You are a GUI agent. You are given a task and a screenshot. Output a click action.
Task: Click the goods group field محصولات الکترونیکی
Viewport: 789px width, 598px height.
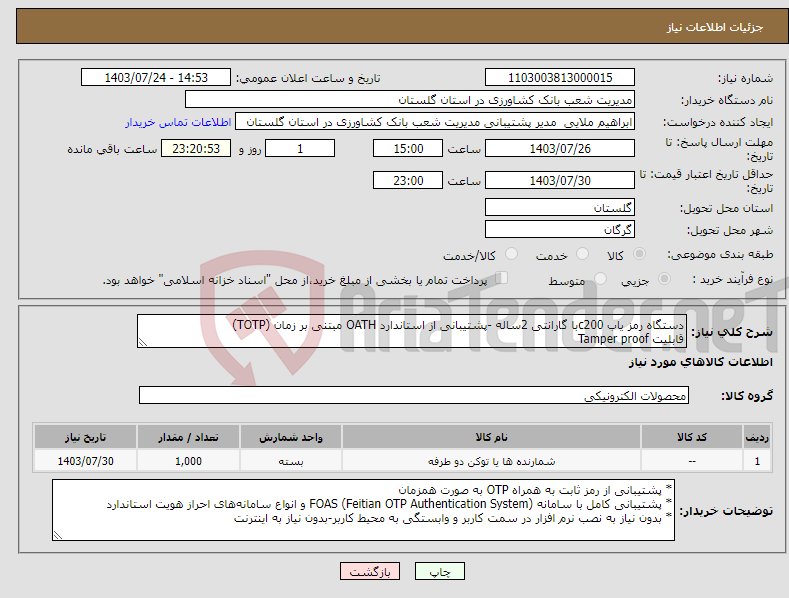pyautogui.click(x=414, y=396)
